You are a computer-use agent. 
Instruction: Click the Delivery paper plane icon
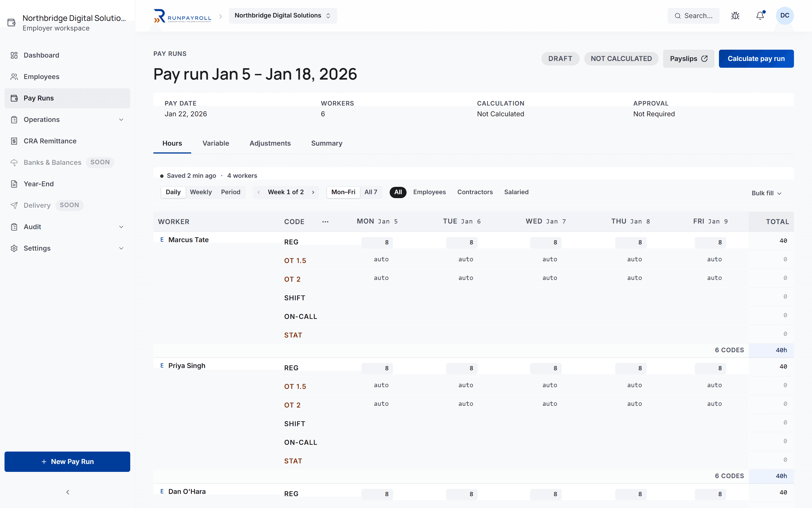click(x=14, y=205)
